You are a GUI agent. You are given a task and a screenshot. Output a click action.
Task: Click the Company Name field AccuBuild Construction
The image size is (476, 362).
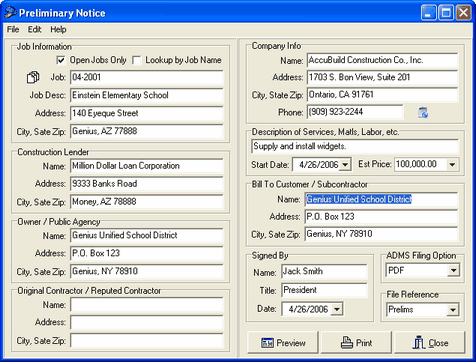click(383, 60)
